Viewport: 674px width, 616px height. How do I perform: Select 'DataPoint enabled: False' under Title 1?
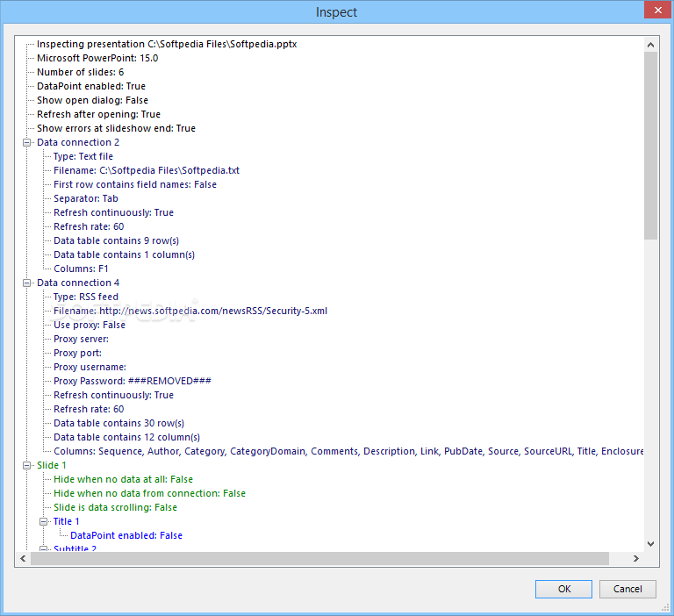coord(126,535)
